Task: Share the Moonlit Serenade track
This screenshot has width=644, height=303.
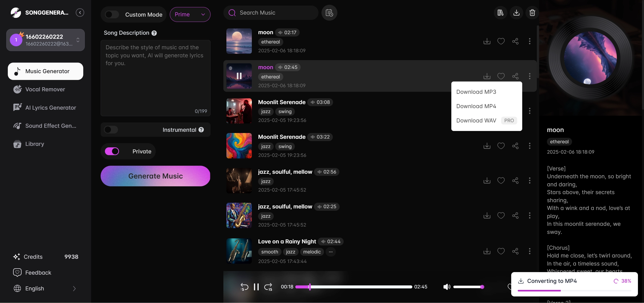Action: (515, 146)
